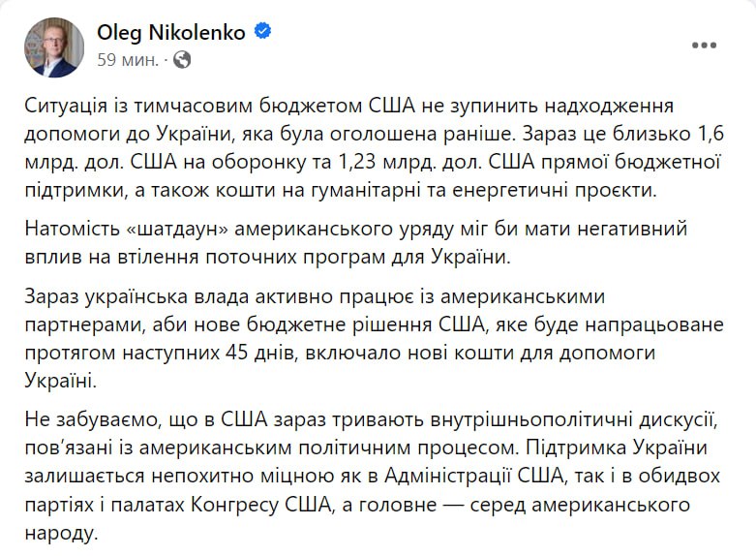Viewport: 756px width, 556px height.
Task: Open the "59 мин." post timestamp
Action: coord(127,59)
